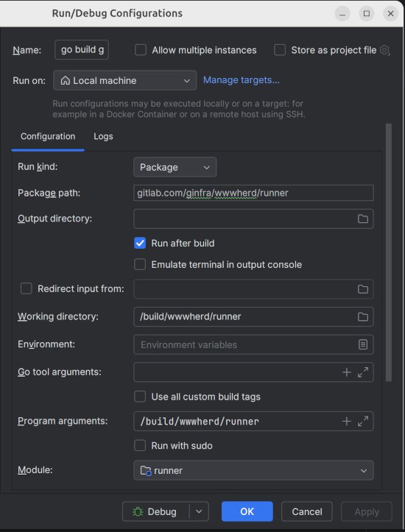The width and height of the screenshot is (405, 532).
Task: Tick the Run with sudo checkbox
Action: point(140,445)
